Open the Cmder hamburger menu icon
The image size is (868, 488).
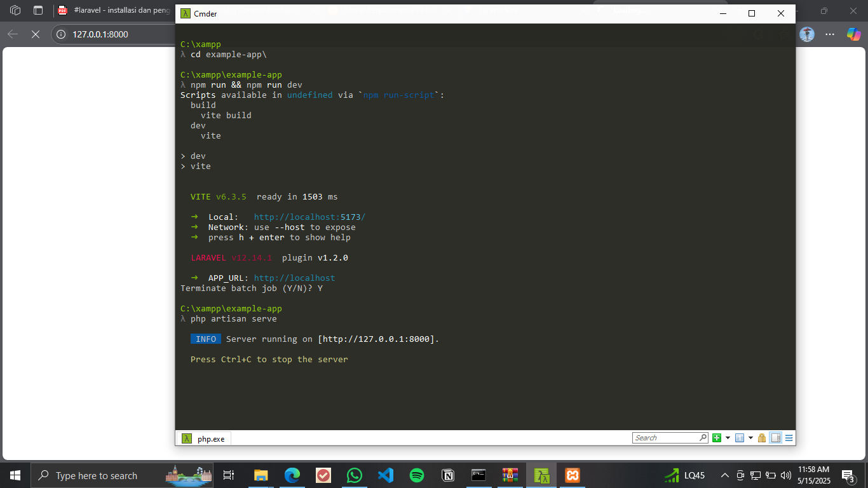788,437
